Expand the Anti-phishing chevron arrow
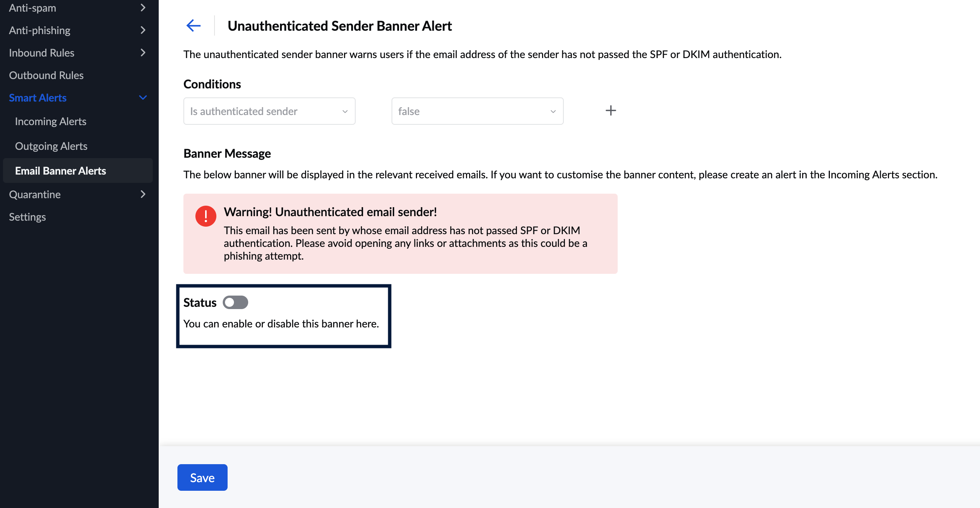Image resolution: width=980 pixels, height=508 pixels. [143, 30]
